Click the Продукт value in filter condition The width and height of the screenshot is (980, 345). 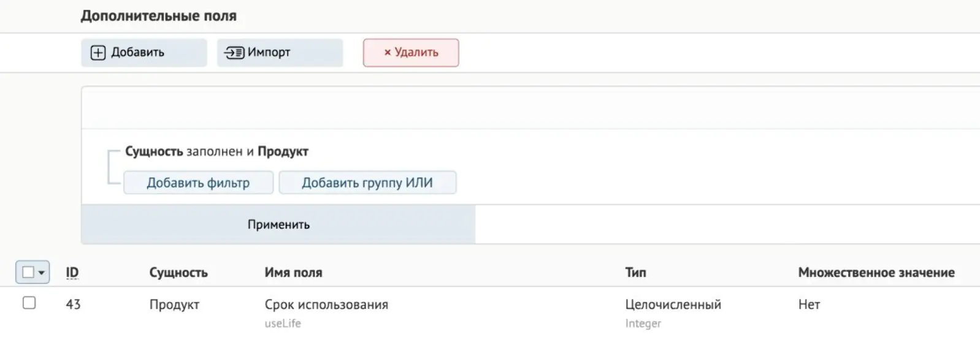pos(283,151)
